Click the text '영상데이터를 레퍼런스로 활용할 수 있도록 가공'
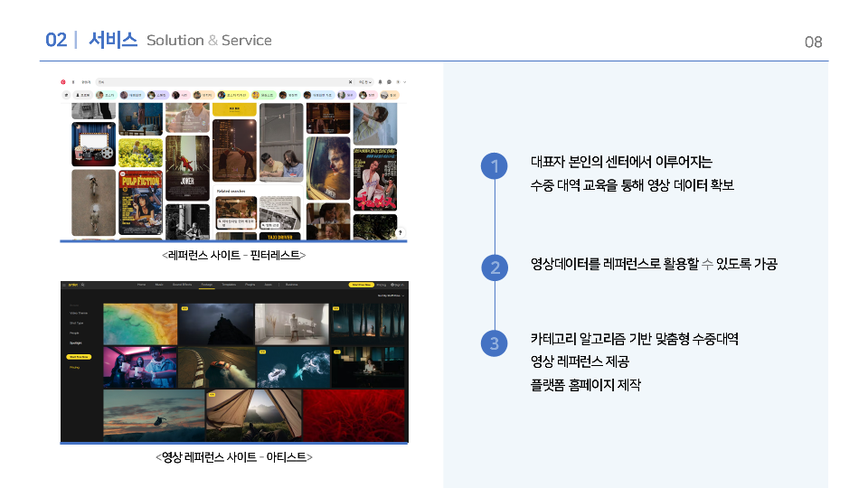 coord(654,264)
